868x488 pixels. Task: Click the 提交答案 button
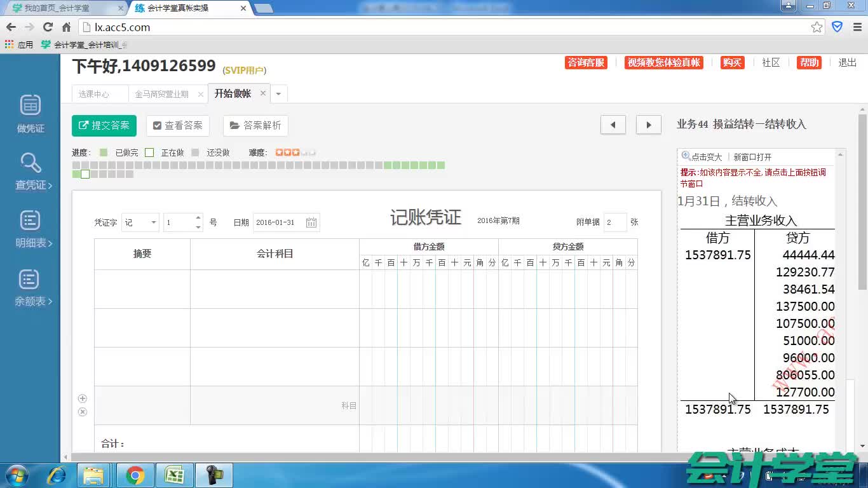click(104, 126)
